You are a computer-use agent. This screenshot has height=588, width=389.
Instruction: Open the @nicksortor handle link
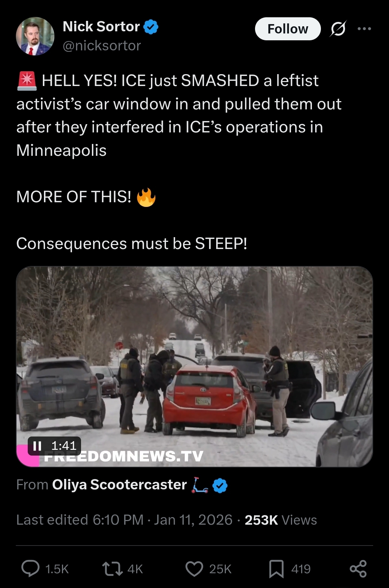coord(102,46)
